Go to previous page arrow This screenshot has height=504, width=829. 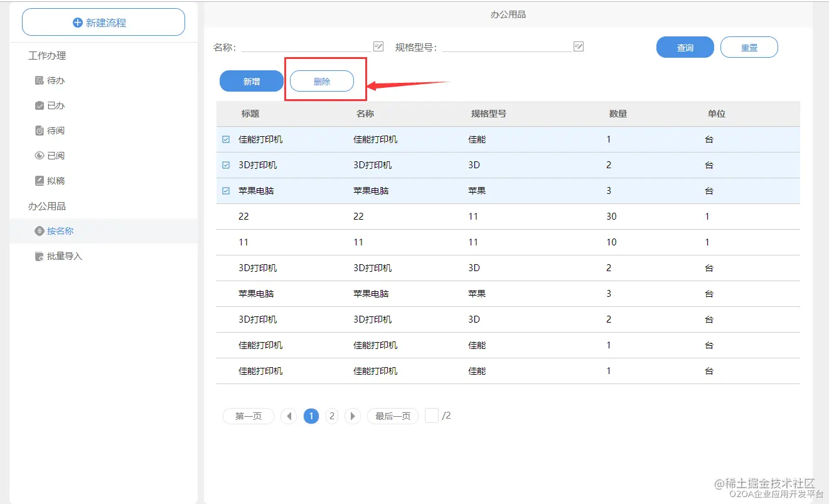(x=289, y=416)
